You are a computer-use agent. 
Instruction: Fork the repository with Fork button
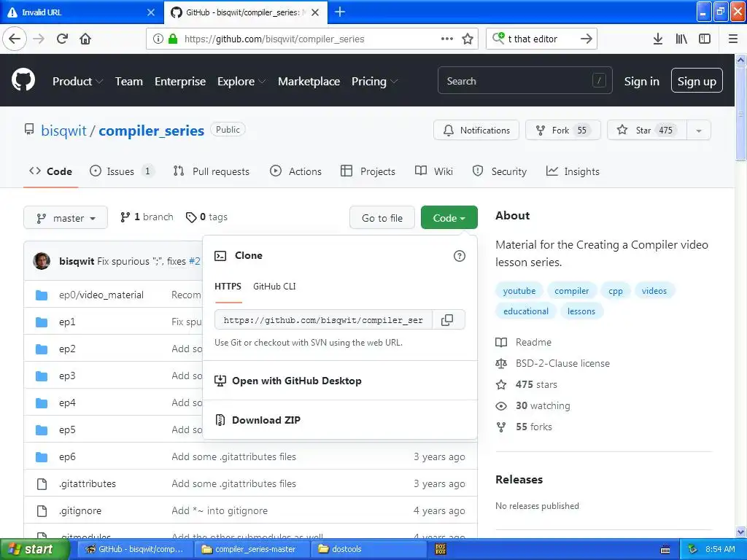[562, 130]
